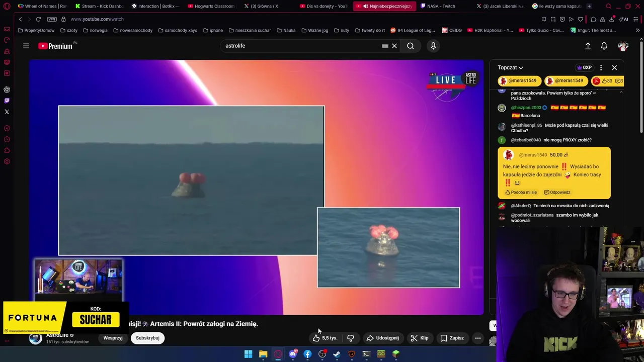Open a new browser tab
The width and height of the screenshot is (644, 362).
(x=589, y=6)
